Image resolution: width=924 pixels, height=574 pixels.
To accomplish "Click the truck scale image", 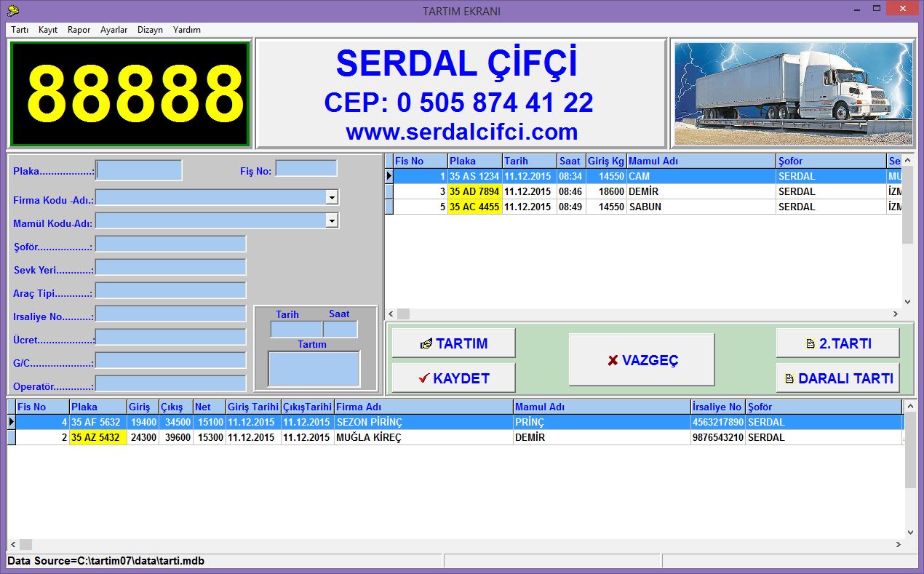I will click(x=792, y=93).
